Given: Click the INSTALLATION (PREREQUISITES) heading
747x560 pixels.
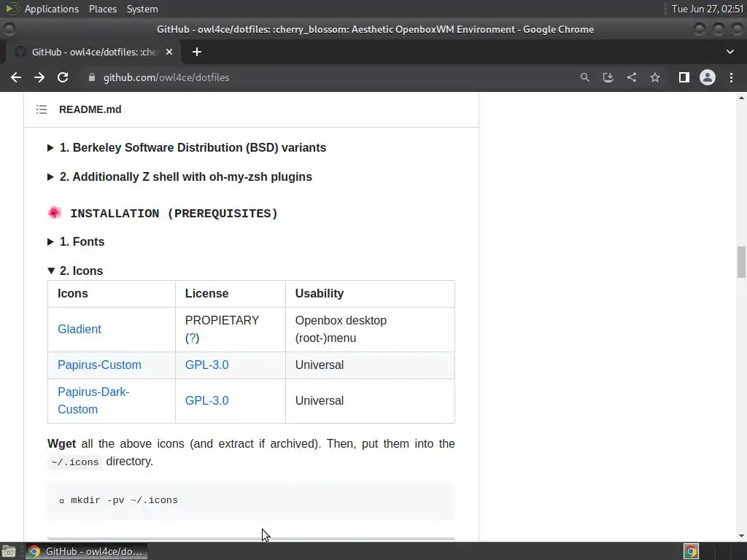Looking at the screenshot, I should pos(174,214).
